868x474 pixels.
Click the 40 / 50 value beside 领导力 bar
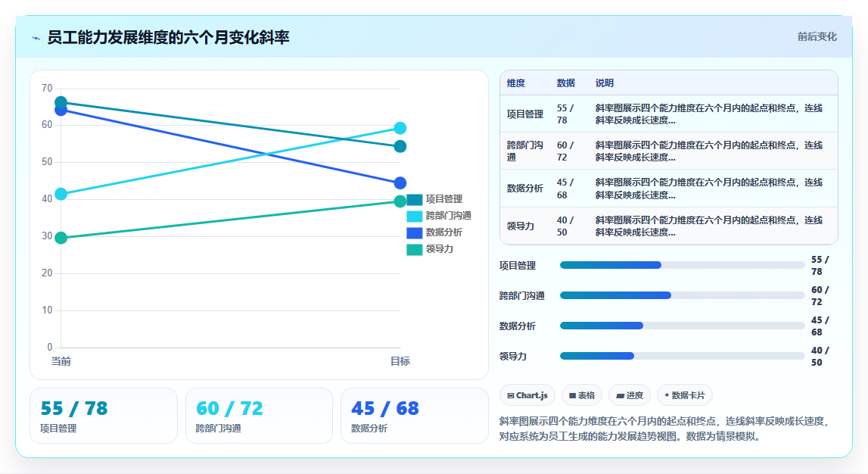click(x=820, y=356)
